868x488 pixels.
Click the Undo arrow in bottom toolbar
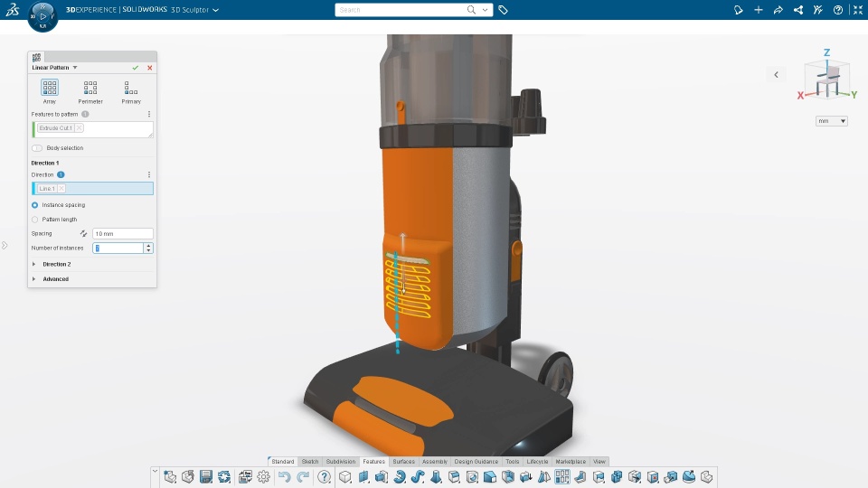click(284, 476)
